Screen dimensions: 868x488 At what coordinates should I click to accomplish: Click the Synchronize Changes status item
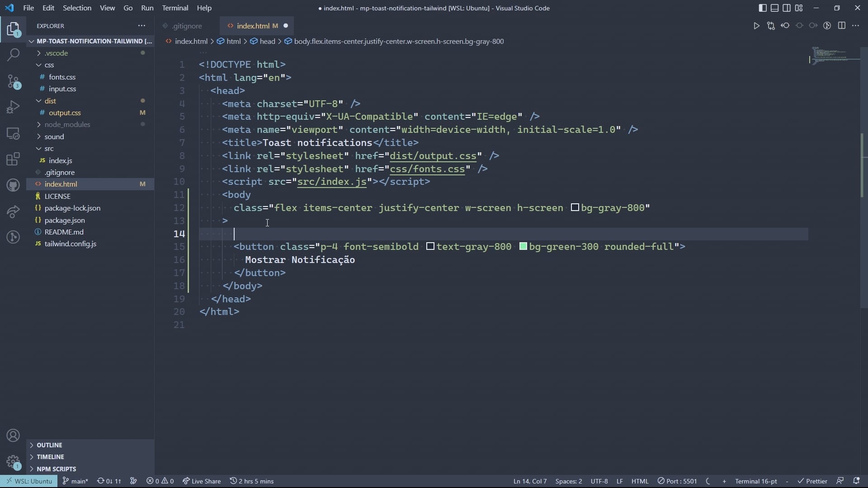[109, 481]
